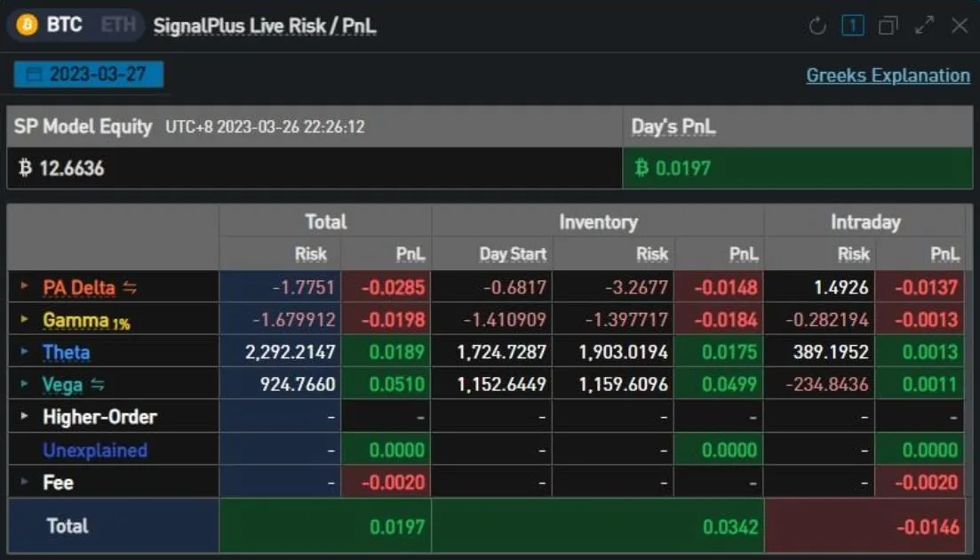Expand the Gamma 1% row
Image resolution: width=980 pixels, height=560 pixels.
click(24, 319)
